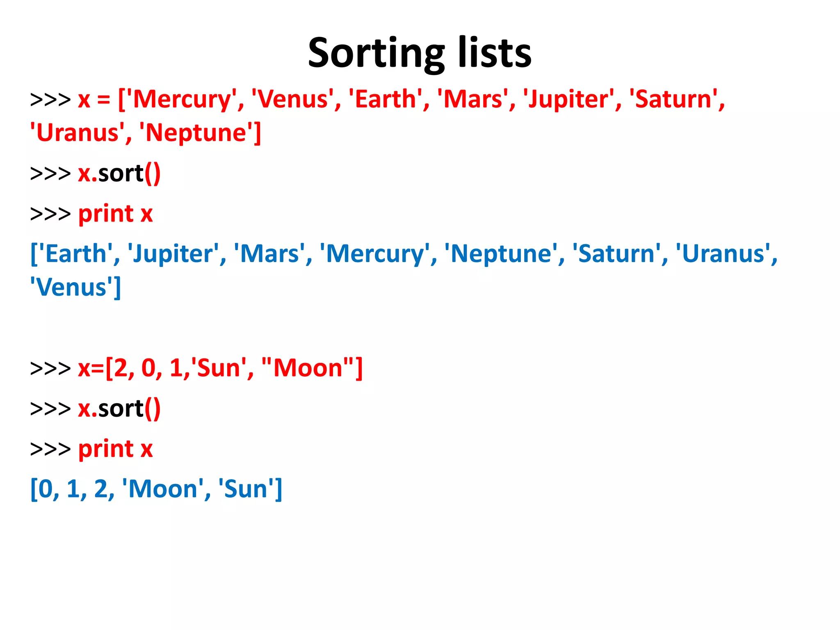Click the red 'Earth' in the list assignment
Viewport: 840px width, 630px height.
(x=386, y=100)
